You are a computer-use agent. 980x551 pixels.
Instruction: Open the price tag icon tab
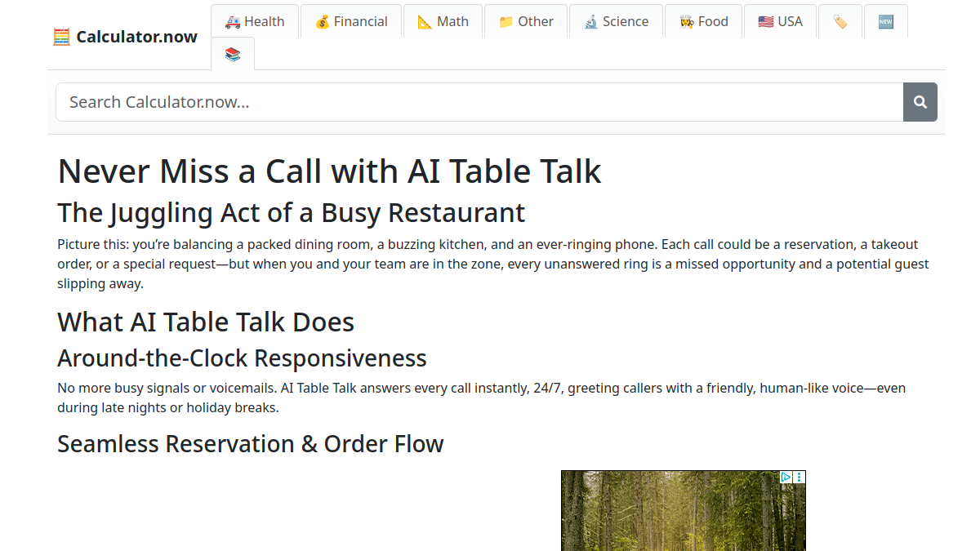coord(840,21)
